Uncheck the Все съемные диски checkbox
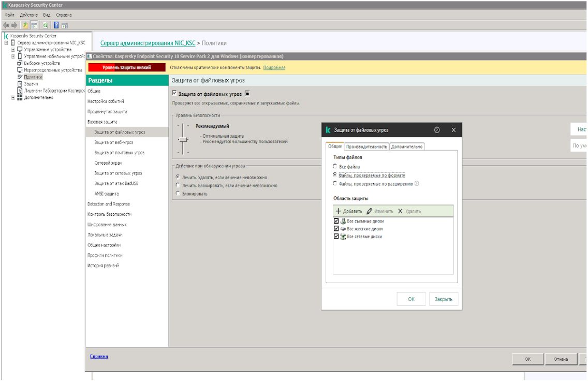 click(x=336, y=221)
